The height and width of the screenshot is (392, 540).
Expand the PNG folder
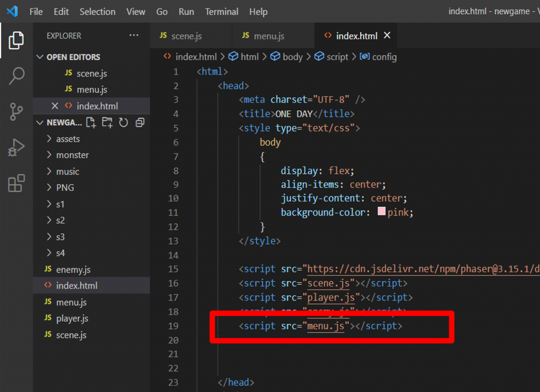tap(49, 187)
